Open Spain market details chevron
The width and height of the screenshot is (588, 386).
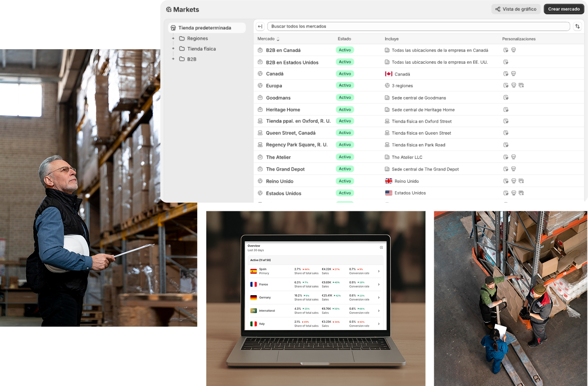378,271
